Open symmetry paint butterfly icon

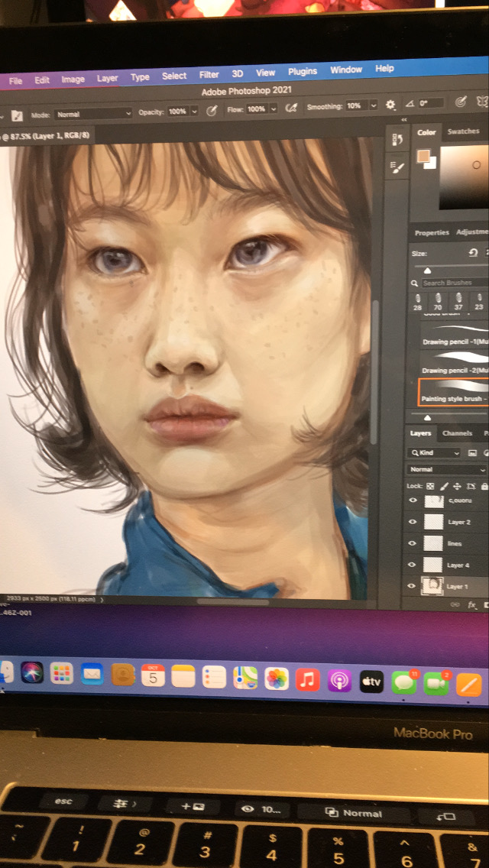click(x=482, y=102)
